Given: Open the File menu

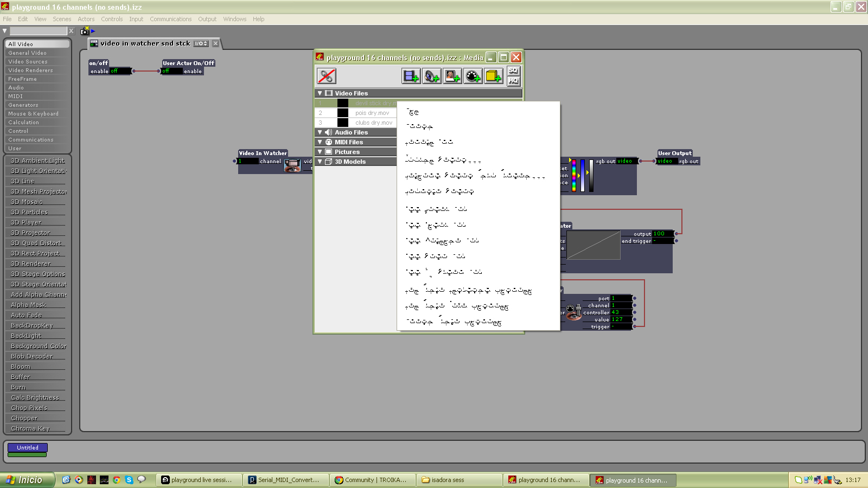Looking at the screenshot, I should [7, 19].
